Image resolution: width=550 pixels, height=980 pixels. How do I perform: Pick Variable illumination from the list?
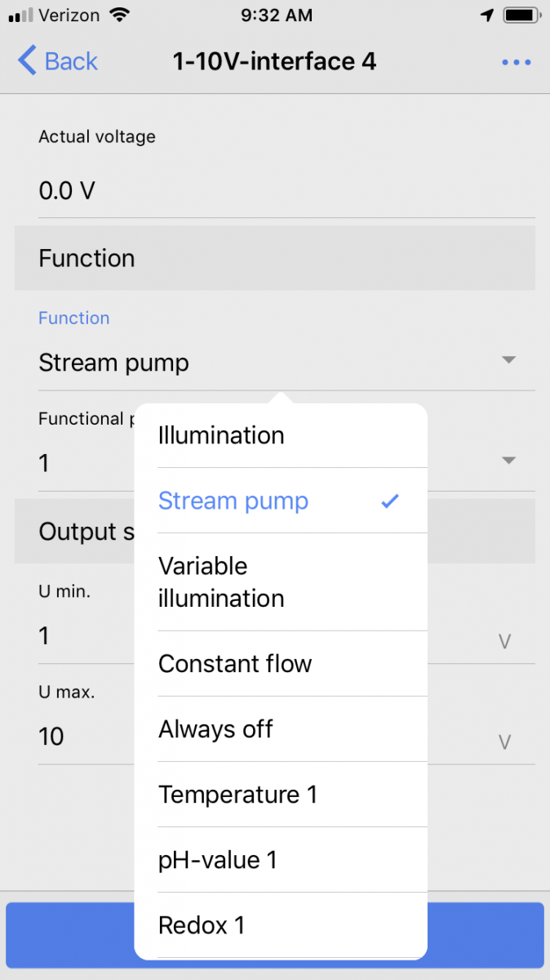tap(221, 581)
